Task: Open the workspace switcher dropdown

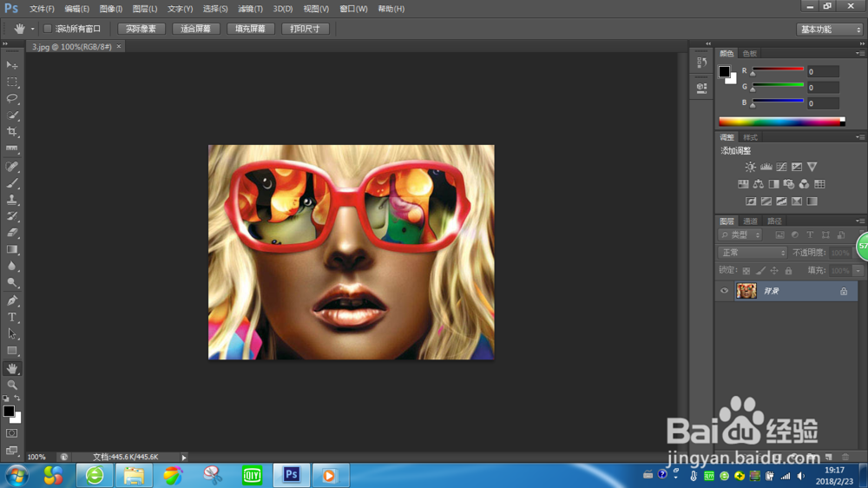Action: 829,30
